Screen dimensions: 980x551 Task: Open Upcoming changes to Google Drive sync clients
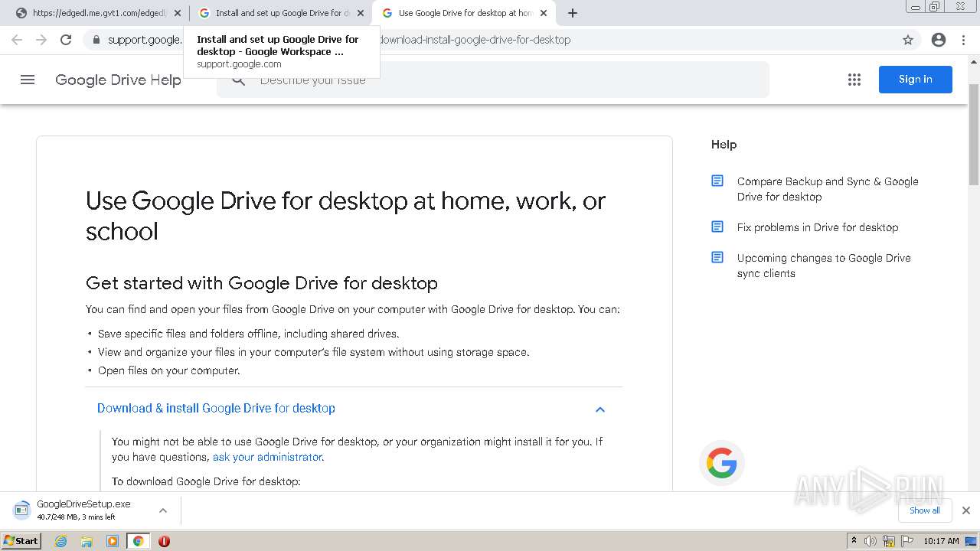point(824,266)
